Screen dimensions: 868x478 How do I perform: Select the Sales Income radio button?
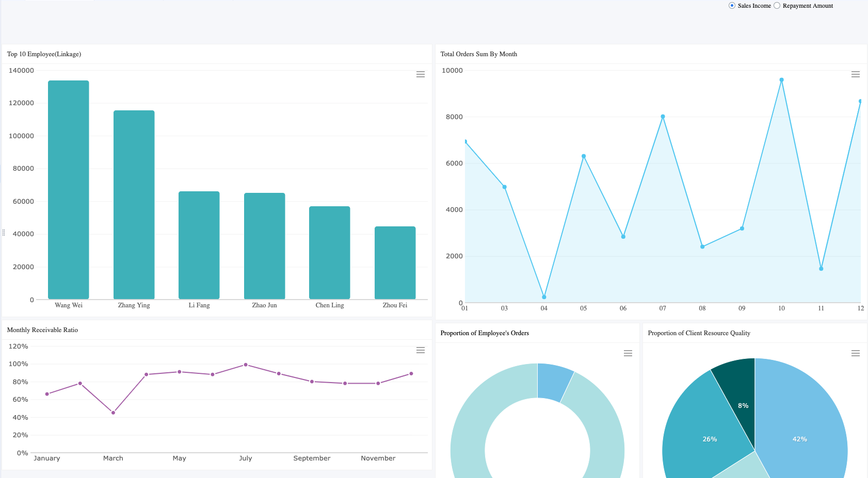click(732, 6)
